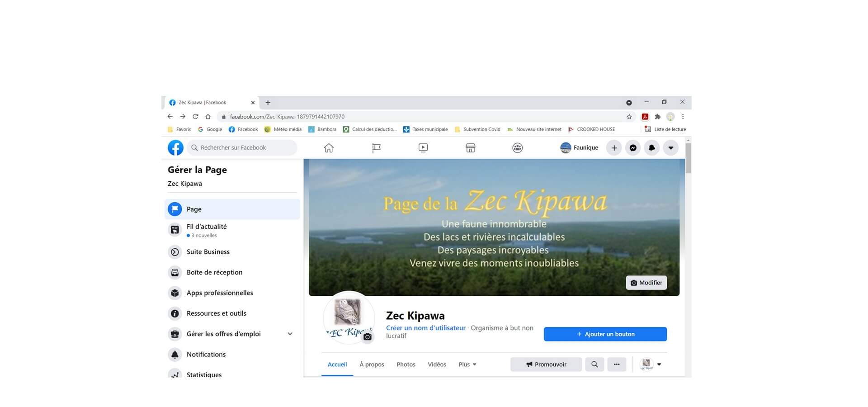Click the page search magnifier button
This screenshot has height=407, width=868.
tap(594, 364)
